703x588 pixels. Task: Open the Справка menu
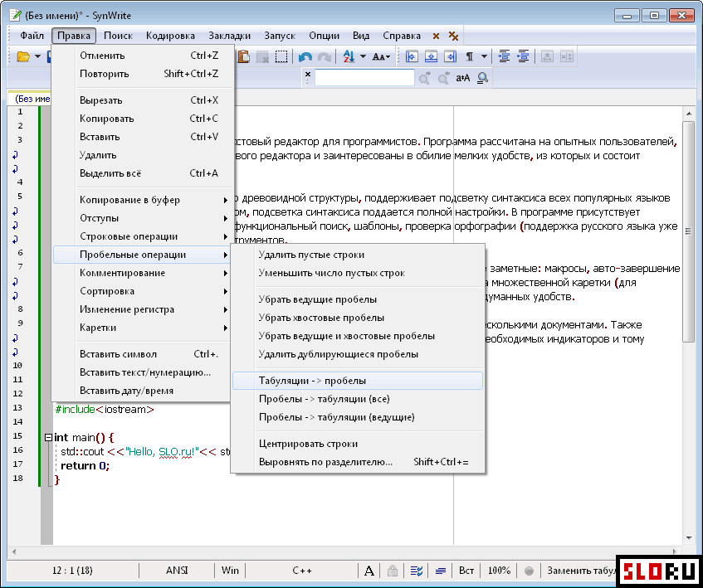(x=402, y=36)
